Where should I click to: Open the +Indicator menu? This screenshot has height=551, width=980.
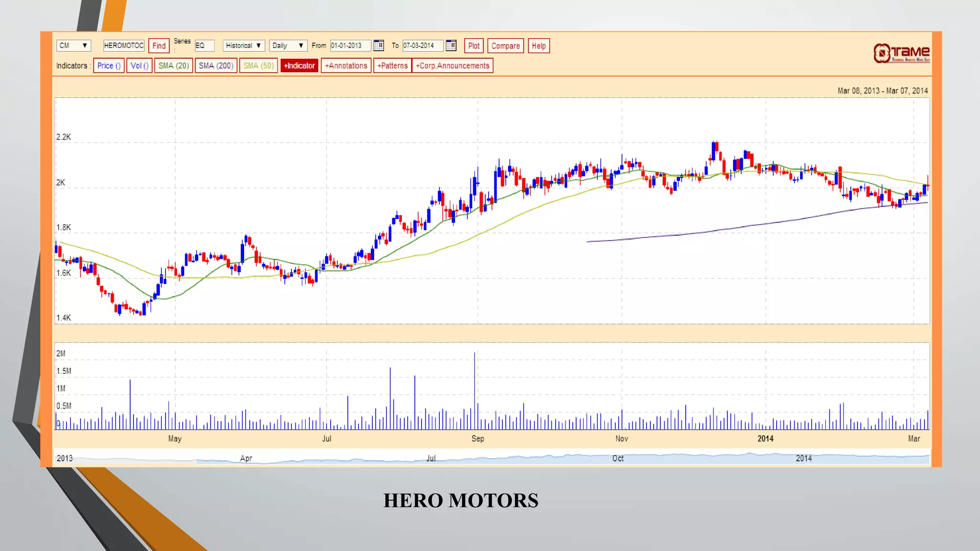point(300,66)
